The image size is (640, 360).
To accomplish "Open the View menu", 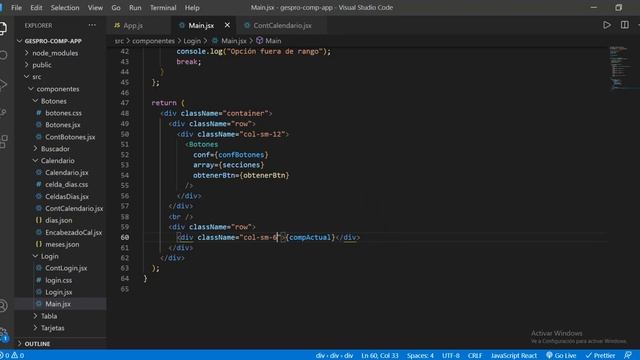I will pos(95,8).
